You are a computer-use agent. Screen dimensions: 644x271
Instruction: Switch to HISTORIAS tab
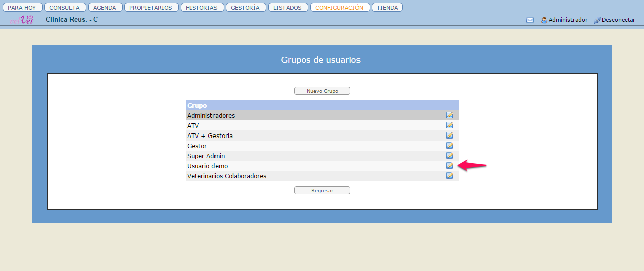201,8
